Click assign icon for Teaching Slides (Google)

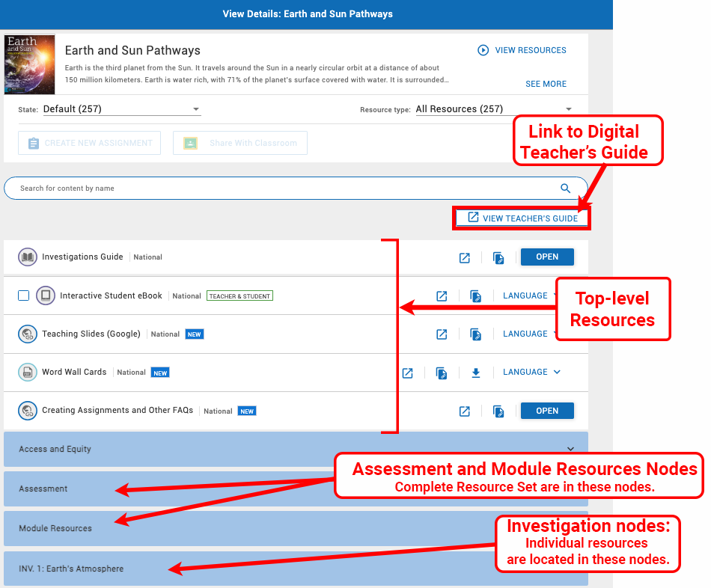tap(475, 334)
